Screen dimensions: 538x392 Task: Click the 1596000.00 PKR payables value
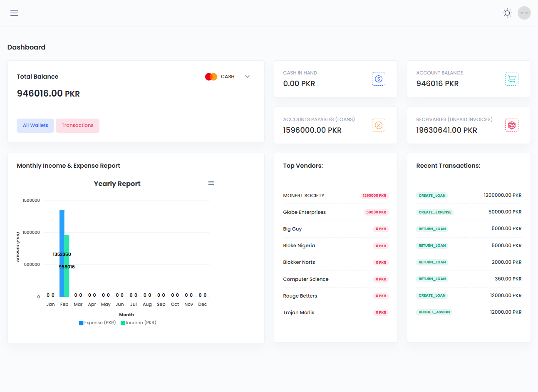(312, 130)
